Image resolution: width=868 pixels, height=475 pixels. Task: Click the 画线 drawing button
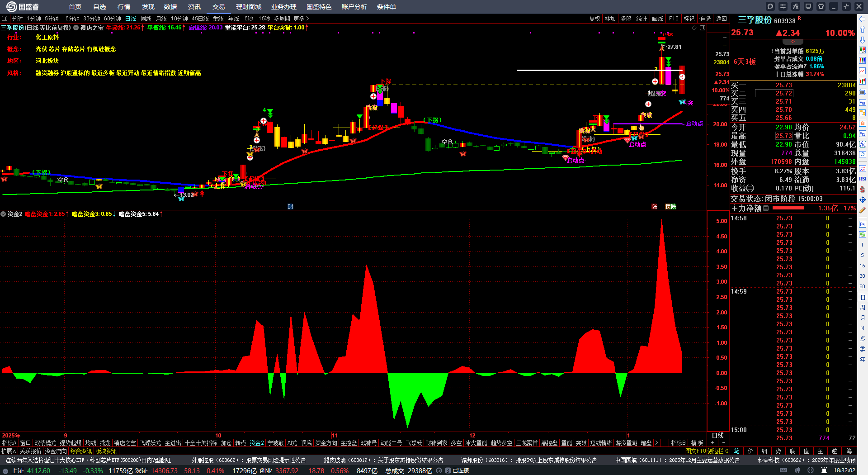(x=658, y=19)
